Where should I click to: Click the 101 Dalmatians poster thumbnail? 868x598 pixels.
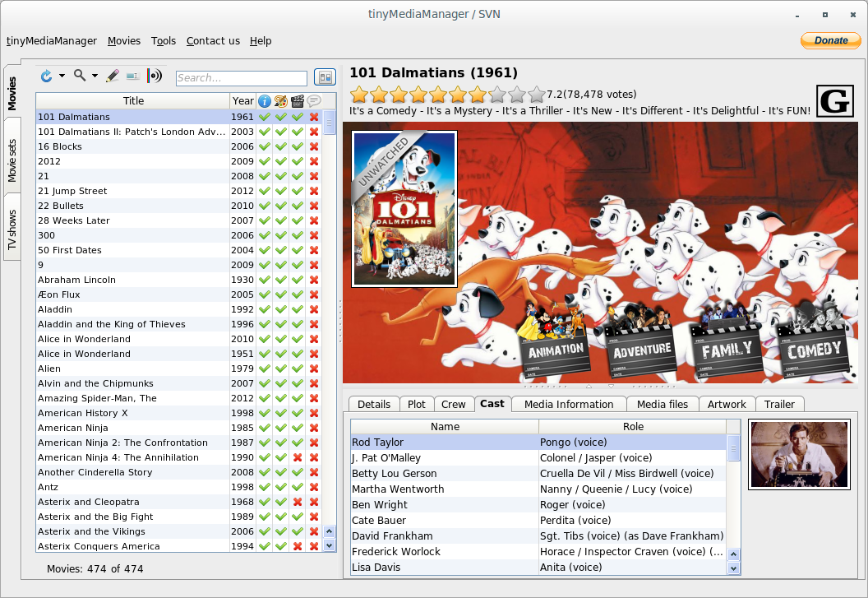tap(404, 209)
